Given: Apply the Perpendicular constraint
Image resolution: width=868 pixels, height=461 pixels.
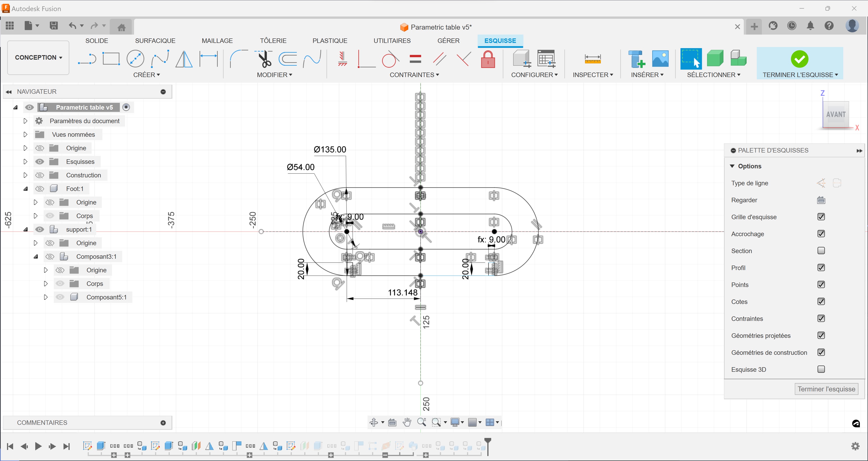Looking at the screenshot, I should [x=464, y=59].
